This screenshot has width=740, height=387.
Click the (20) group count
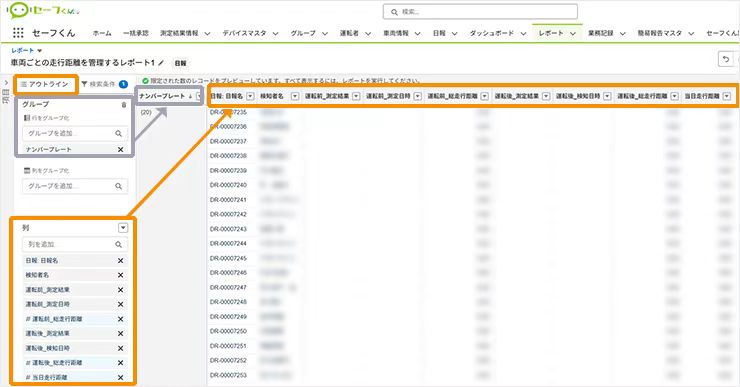pos(146,112)
